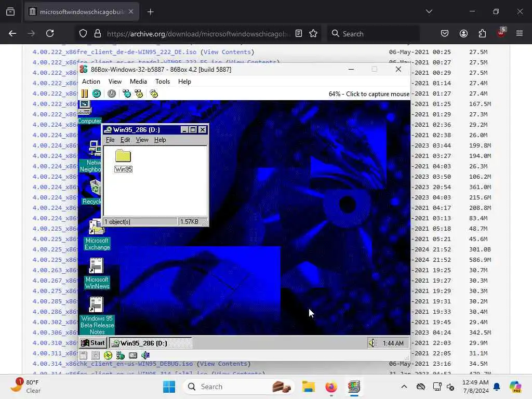Select Microsoft Exchange desktop icon
Image resolution: width=532 pixels, height=399 pixels.
pyautogui.click(x=97, y=234)
